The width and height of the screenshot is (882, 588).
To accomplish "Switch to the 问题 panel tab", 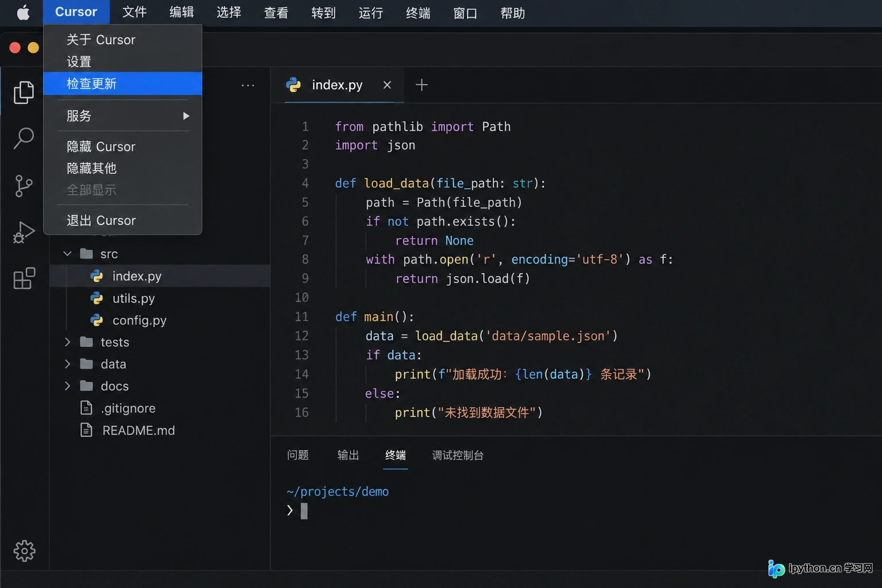I will [298, 455].
